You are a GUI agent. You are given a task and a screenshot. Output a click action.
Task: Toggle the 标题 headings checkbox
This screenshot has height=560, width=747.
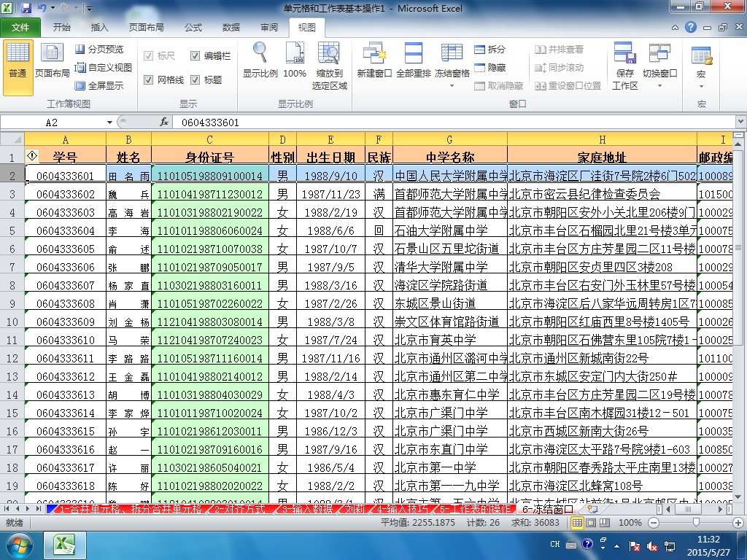[195, 79]
